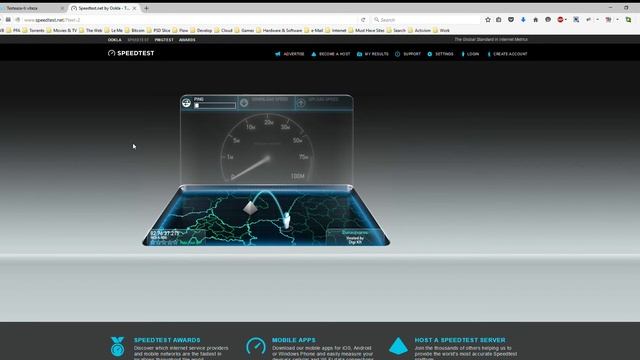The image size is (640, 360).
Task: Open the Advertise megaphone link
Action: (290, 54)
